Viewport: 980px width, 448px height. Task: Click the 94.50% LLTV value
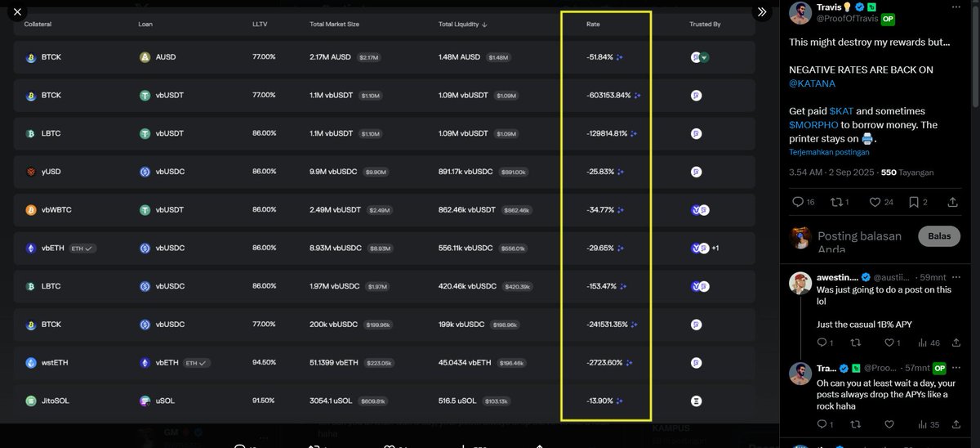click(264, 363)
